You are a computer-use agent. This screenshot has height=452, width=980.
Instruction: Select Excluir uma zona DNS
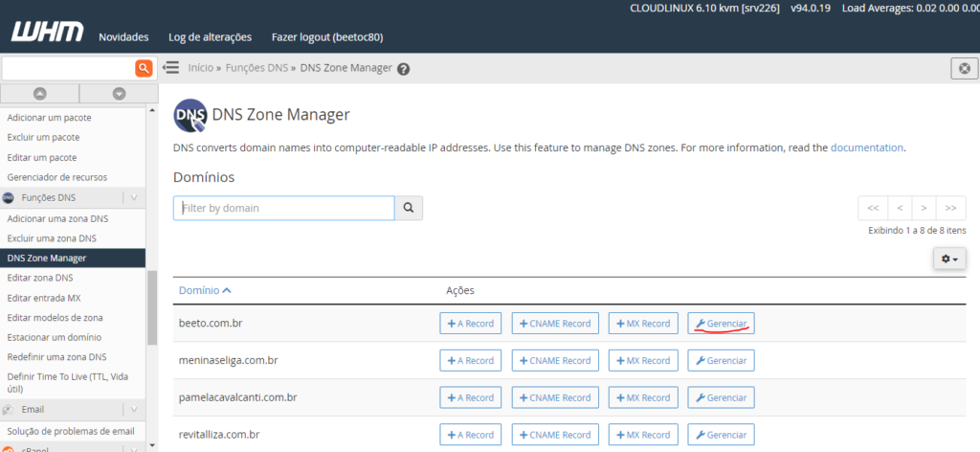point(52,238)
